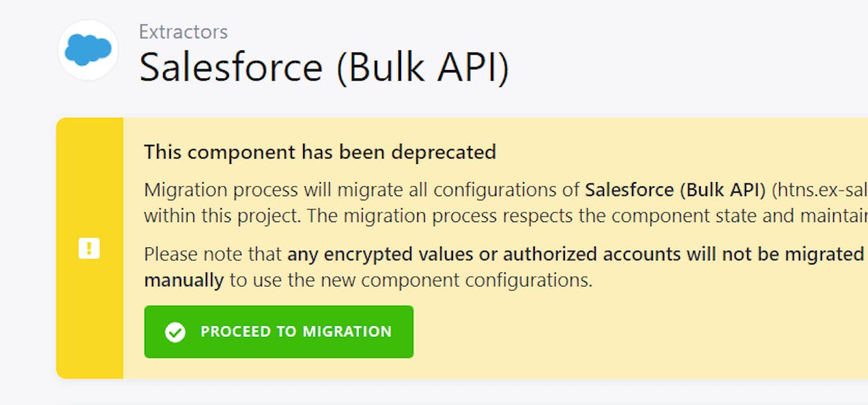Click bold 'any encrypted values or authorized accounts' text
This screenshot has width=868, height=405.
(484, 254)
